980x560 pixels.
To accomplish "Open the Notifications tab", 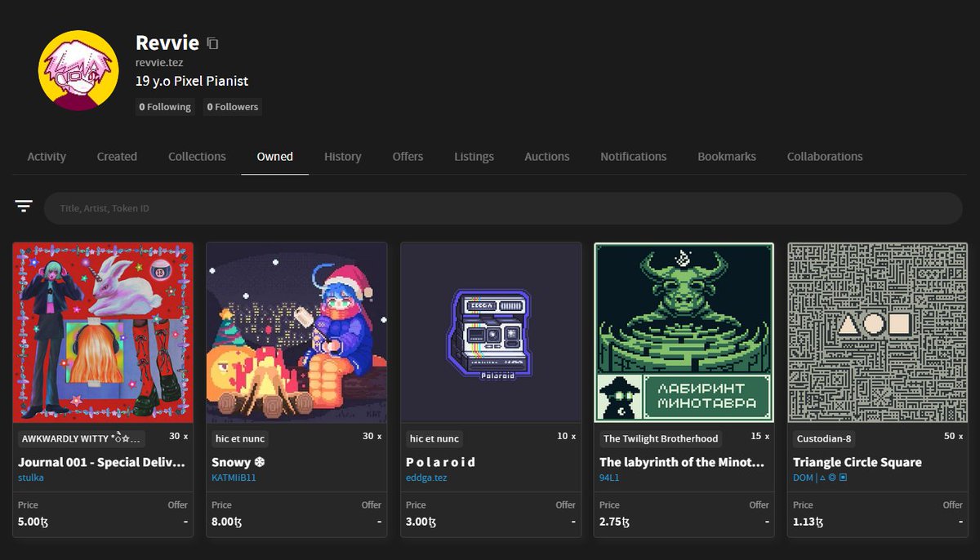I will pos(633,156).
